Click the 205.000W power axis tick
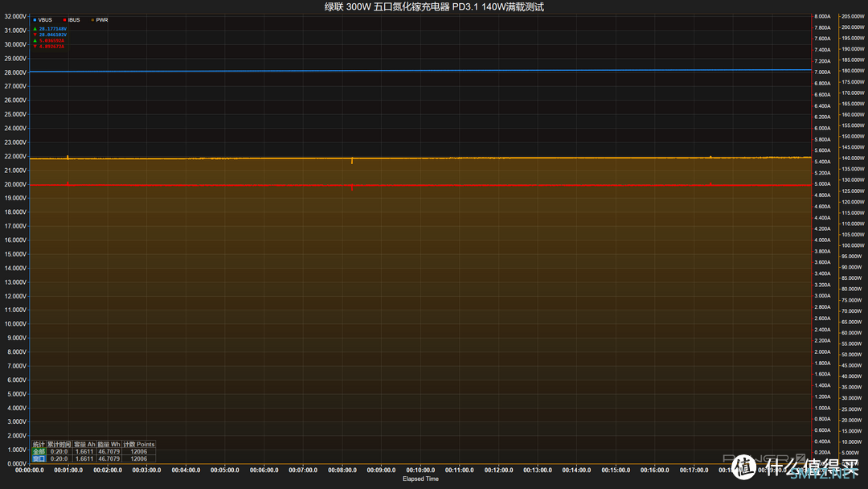The image size is (868, 489). tap(853, 17)
